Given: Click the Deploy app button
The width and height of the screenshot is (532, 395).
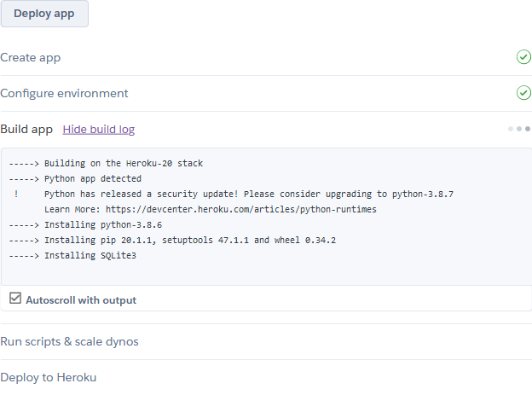Looking at the screenshot, I should [x=44, y=14].
